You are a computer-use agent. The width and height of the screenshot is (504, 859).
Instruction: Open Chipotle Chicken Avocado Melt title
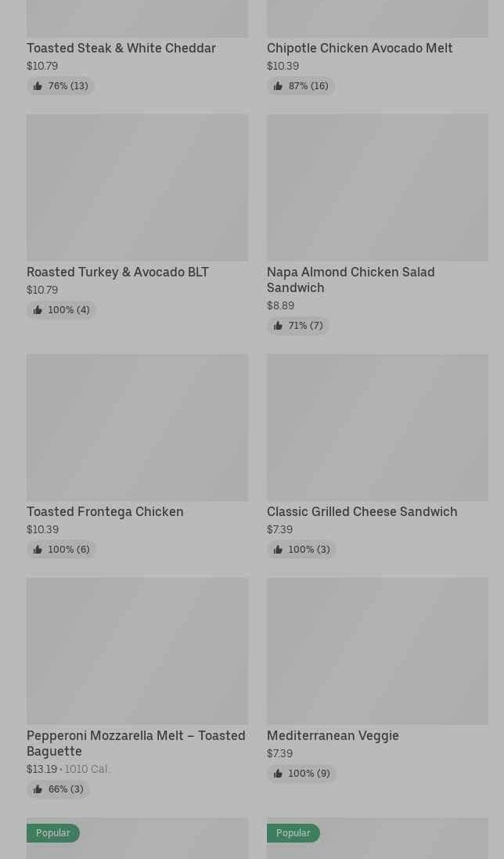tap(359, 49)
